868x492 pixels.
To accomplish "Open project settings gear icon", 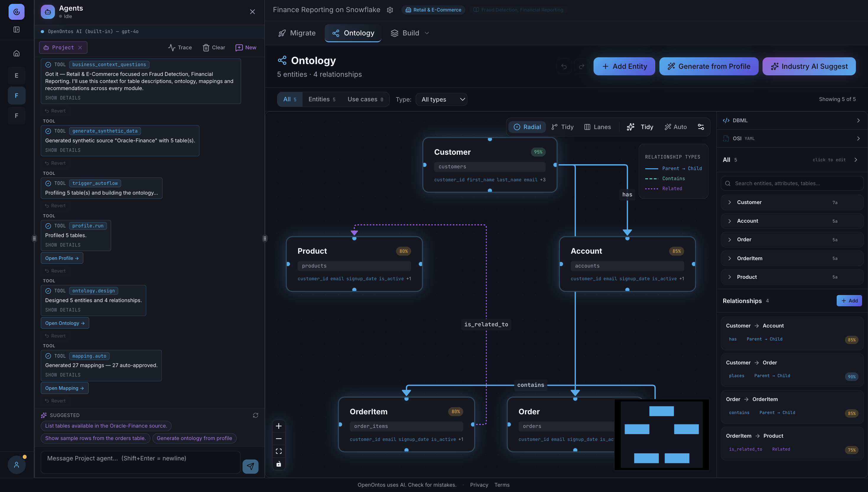I will pos(390,10).
